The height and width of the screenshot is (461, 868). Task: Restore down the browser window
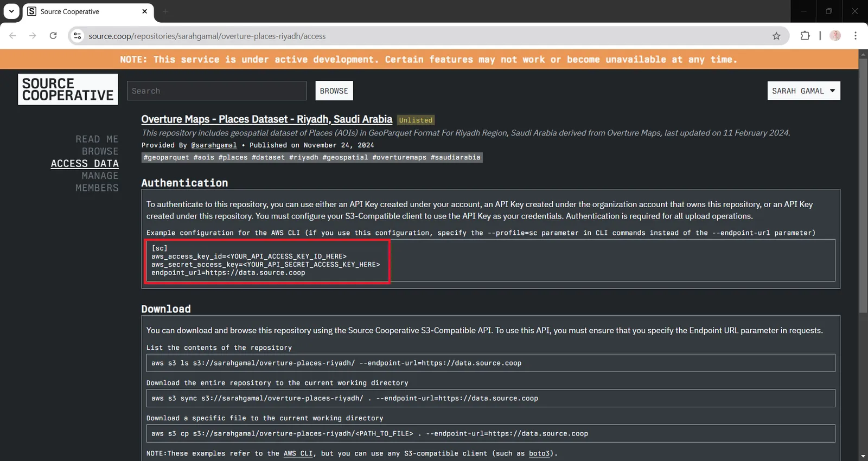(x=829, y=11)
